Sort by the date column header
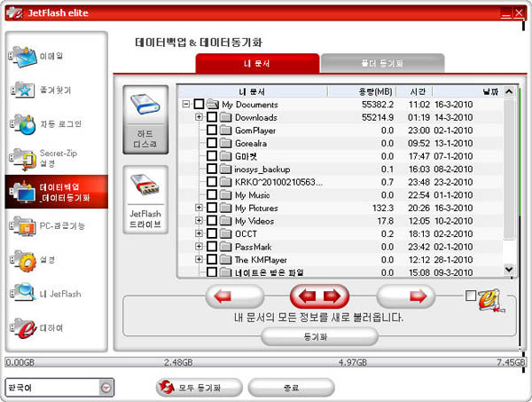 pyautogui.click(x=467, y=91)
